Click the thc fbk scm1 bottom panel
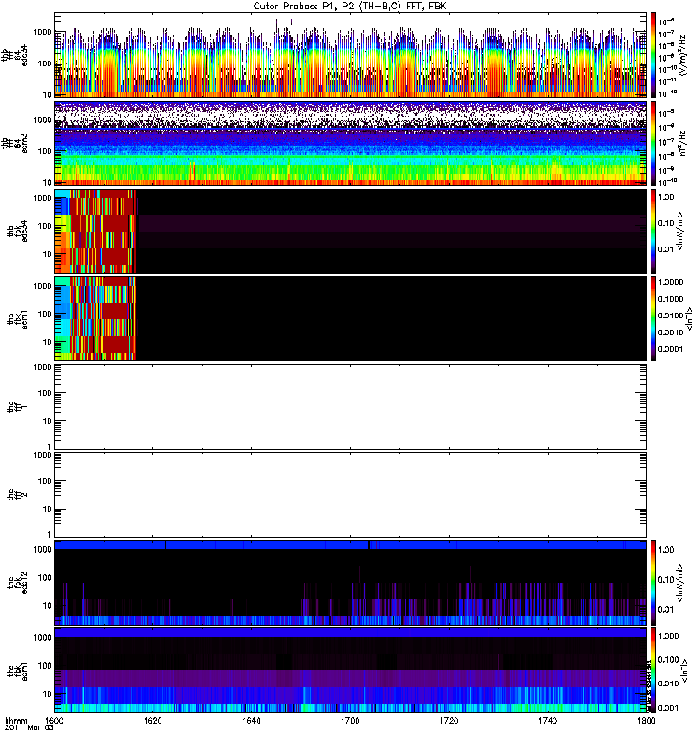 pos(351,670)
